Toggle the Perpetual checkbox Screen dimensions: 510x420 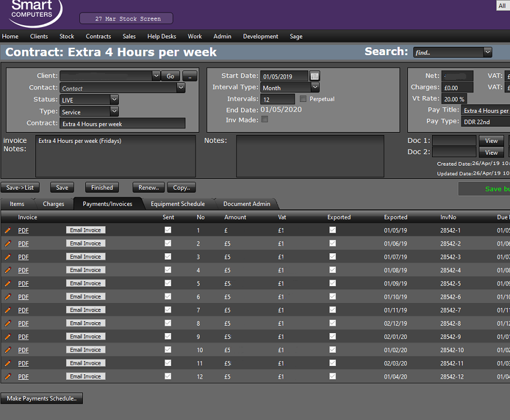click(303, 99)
